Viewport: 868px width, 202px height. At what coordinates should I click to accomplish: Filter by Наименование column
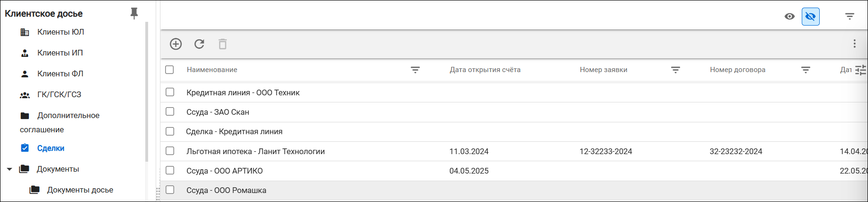click(415, 70)
